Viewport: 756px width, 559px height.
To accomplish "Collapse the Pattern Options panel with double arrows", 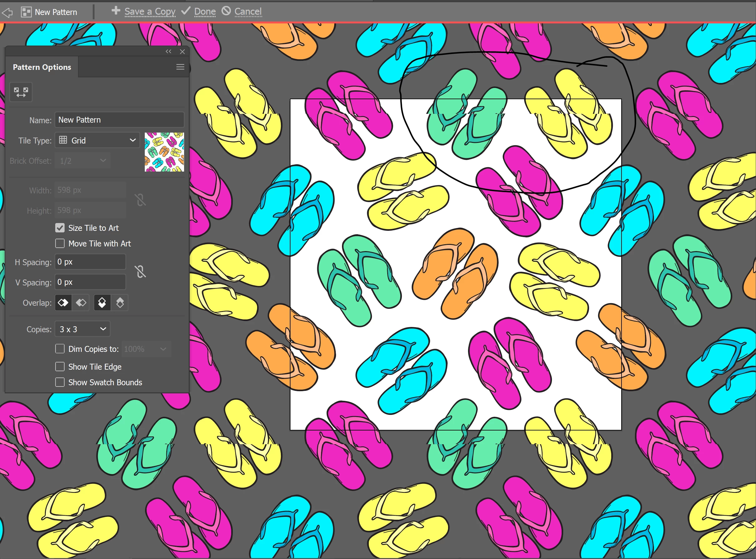I will tap(168, 51).
